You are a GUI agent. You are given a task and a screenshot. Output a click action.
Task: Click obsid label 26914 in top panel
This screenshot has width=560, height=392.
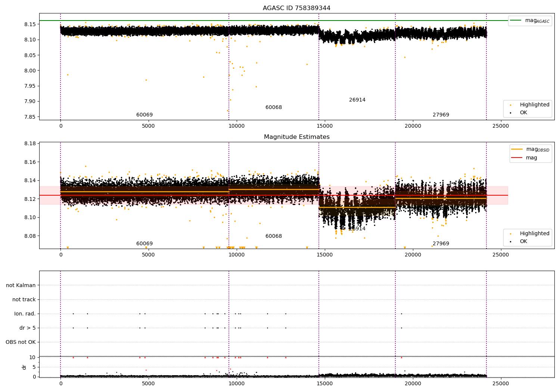click(357, 100)
